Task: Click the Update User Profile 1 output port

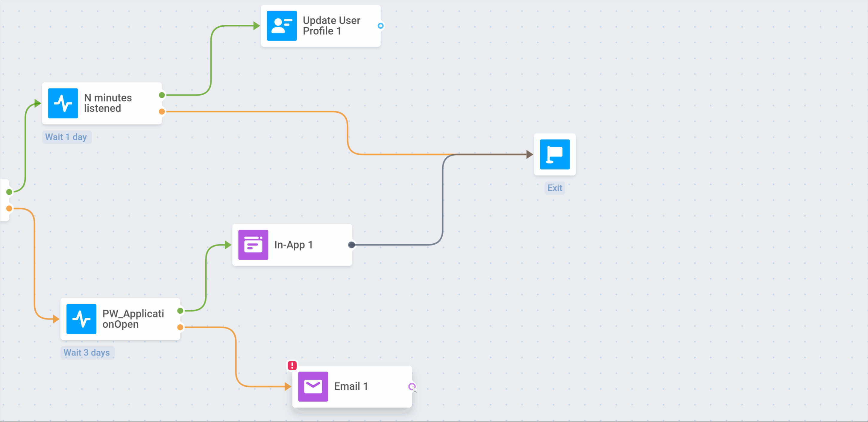Action: pos(380,26)
